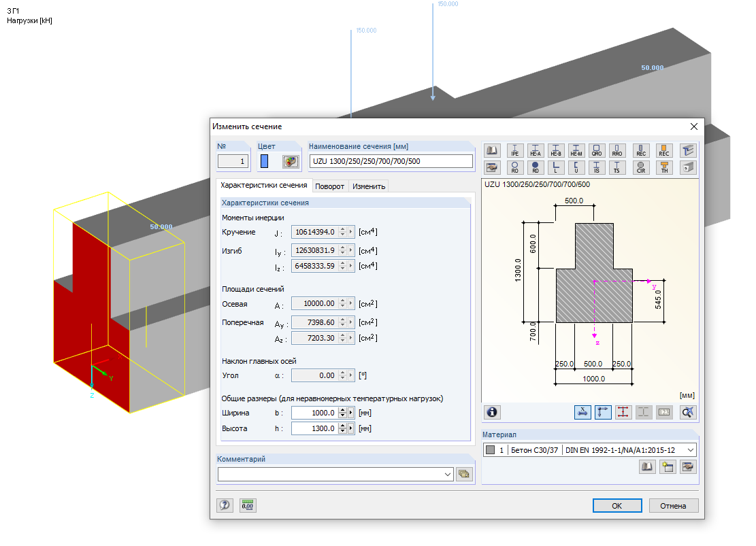Open the color palette picker button
756x546 pixels.
point(291,161)
